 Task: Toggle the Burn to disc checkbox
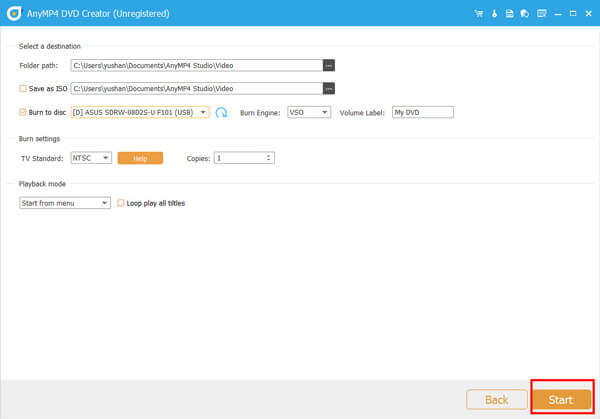coord(23,112)
